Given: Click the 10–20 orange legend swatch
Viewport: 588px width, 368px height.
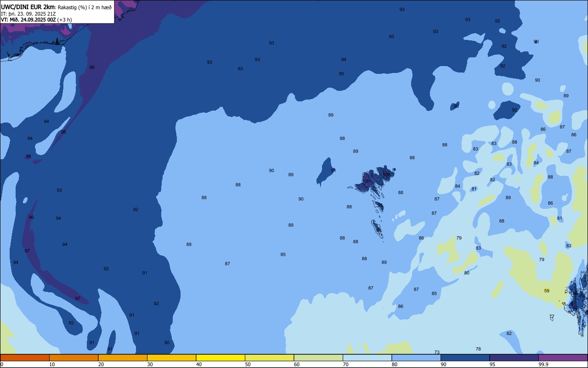Looking at the screenshot, I should pyautogui.click(x=73, y=357).
